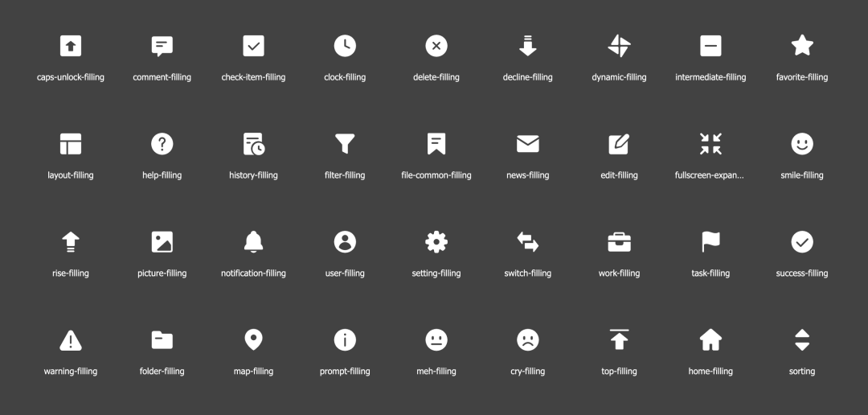Screen dimensions: 868x415
Task: Select the dynamic-filling pinwheel icon
Action: click(x=619, y=45)
